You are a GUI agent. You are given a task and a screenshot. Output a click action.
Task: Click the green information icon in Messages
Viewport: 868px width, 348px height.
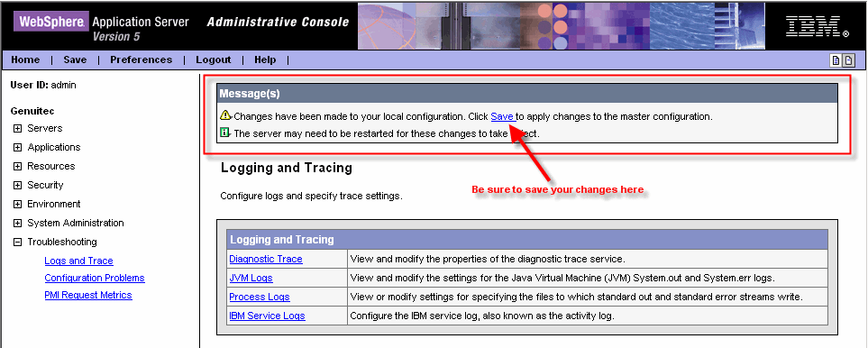(224, 133)
